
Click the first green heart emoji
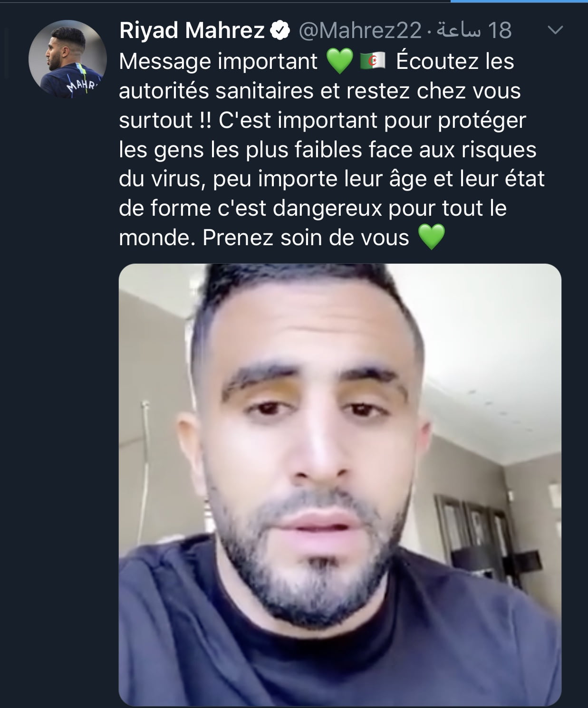339,61
